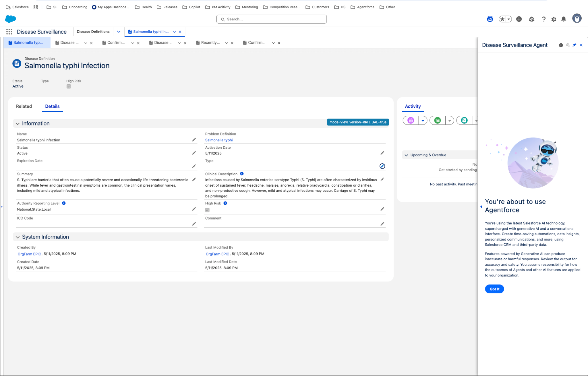588x376 pixels.
Task: Open the Salesforce bookmark in browser bar
Action: pos(17,7)
